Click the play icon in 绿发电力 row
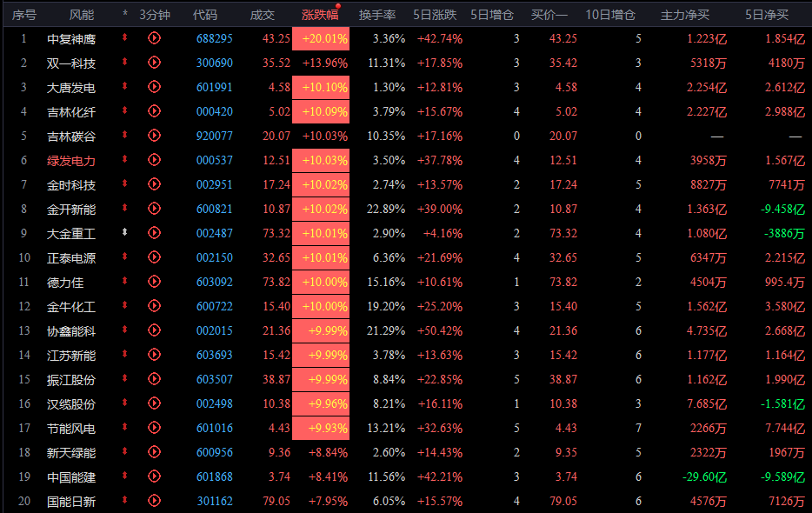 [155, 160]
